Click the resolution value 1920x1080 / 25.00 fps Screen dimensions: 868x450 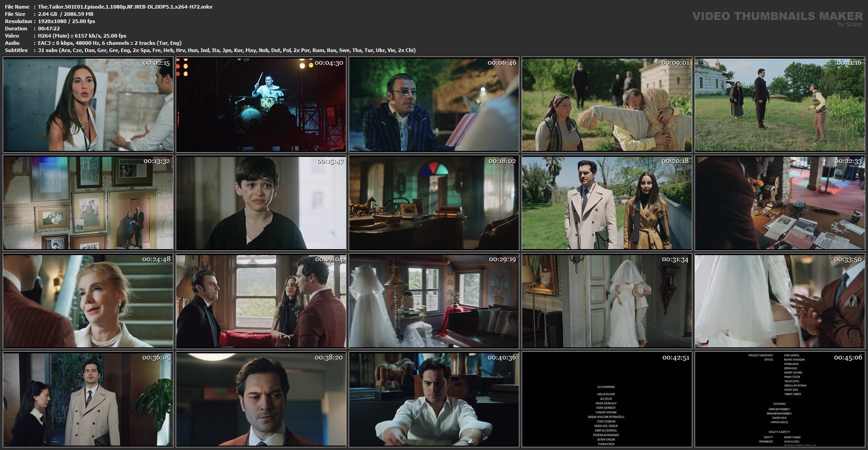point(67,21)
